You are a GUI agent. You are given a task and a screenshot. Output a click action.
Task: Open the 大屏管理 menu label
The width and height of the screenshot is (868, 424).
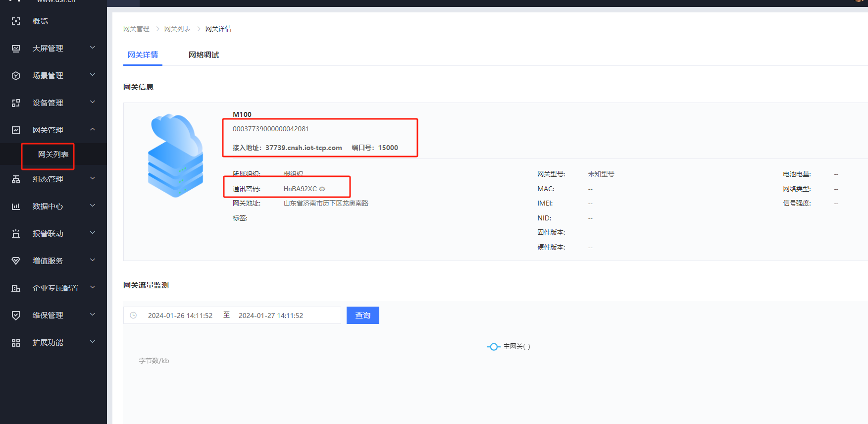[x=48, y=49]
